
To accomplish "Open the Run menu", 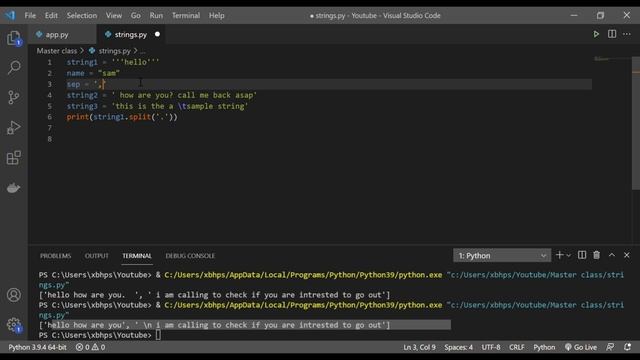I will 156,16.
